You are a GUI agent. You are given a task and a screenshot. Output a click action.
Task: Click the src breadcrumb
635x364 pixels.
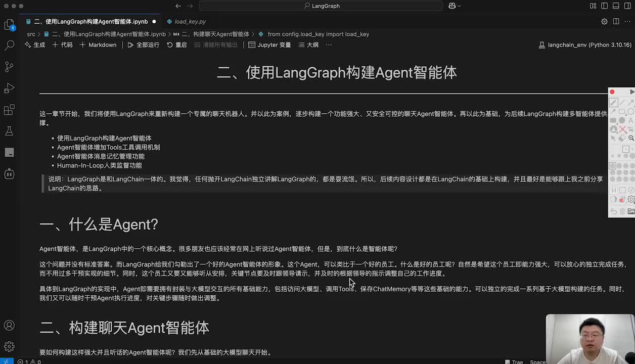point(31,34)
